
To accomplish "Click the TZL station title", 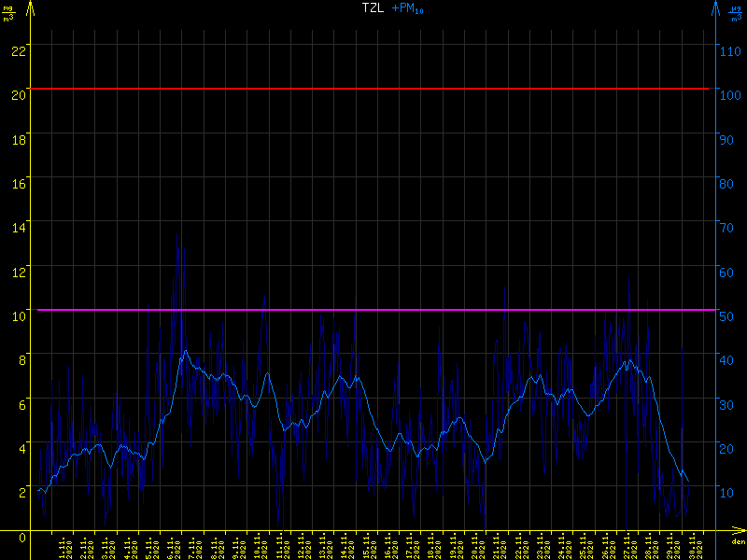I will [373, 8].
